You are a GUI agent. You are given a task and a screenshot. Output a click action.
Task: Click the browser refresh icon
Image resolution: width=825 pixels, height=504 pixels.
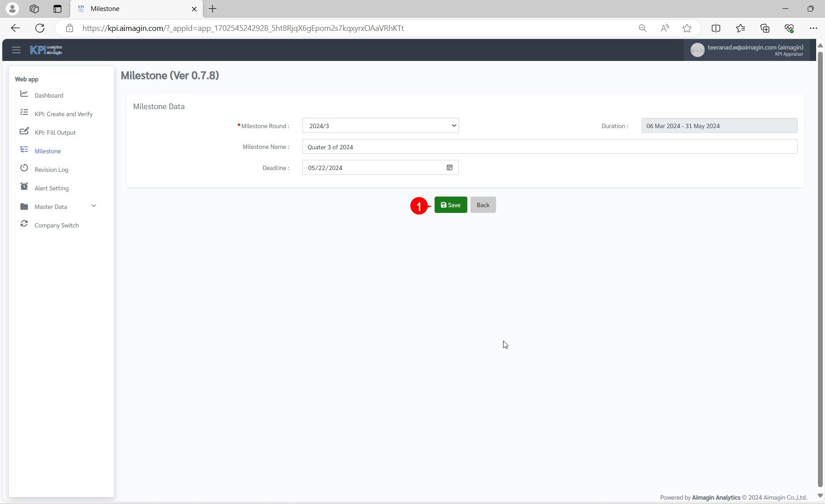[40, 28]
